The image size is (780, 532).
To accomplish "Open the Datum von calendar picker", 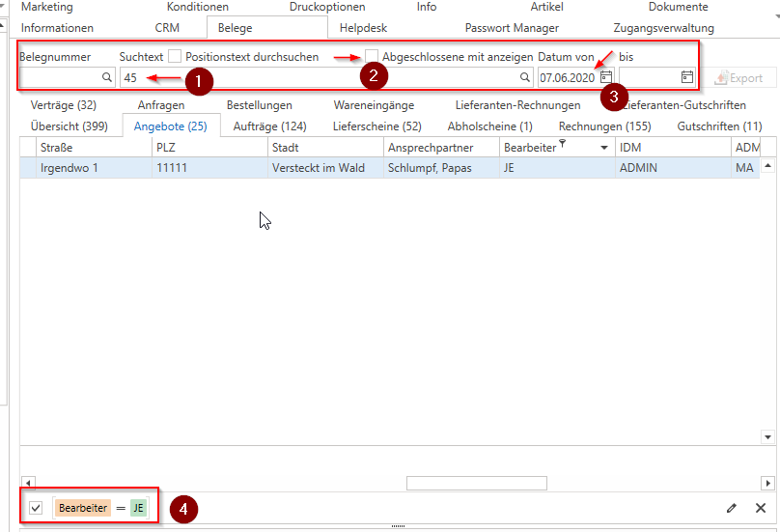I will tap(606, 77).
